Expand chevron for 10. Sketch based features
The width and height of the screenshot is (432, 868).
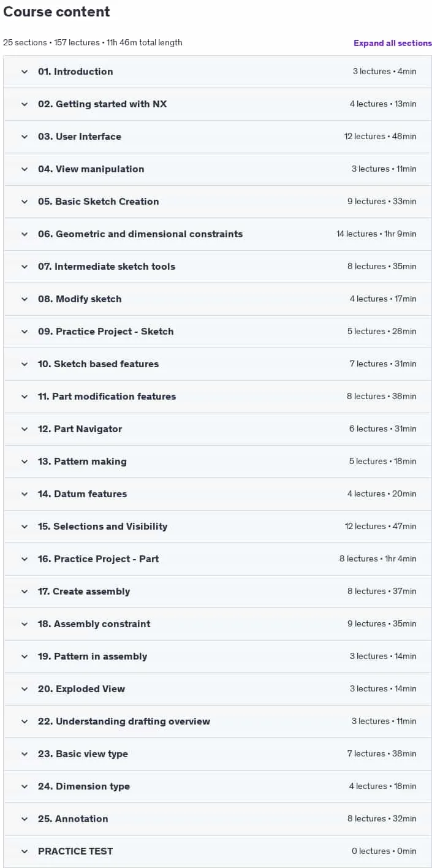25,364
